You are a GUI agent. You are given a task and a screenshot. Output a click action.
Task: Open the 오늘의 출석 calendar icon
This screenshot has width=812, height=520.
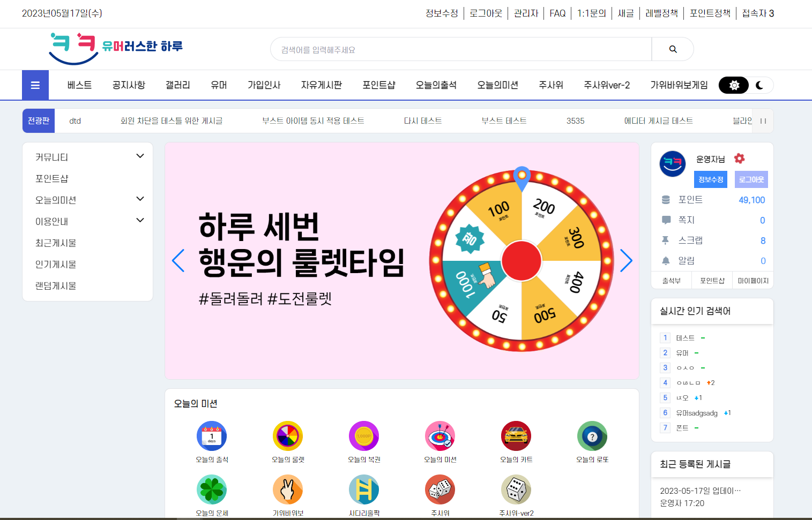212,436
